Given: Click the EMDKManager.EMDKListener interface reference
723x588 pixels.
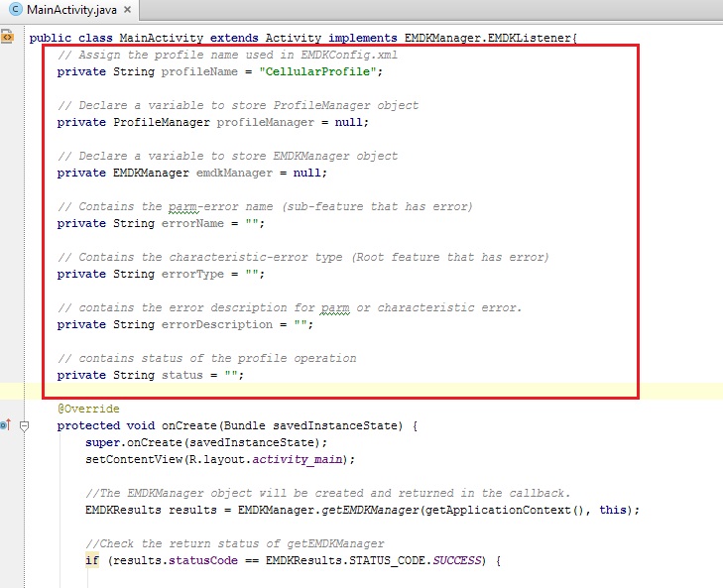Looking at the screenshot, I should pos(488,38).
